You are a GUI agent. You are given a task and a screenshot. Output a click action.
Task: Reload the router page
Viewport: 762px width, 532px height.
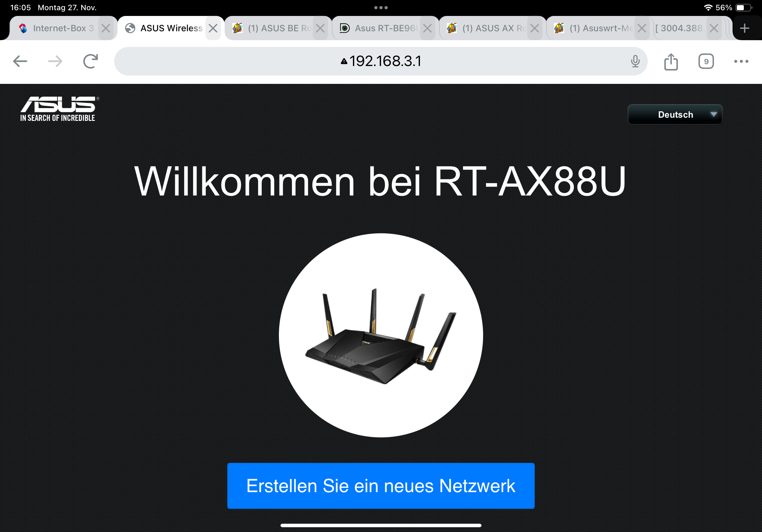coord(91,61)
